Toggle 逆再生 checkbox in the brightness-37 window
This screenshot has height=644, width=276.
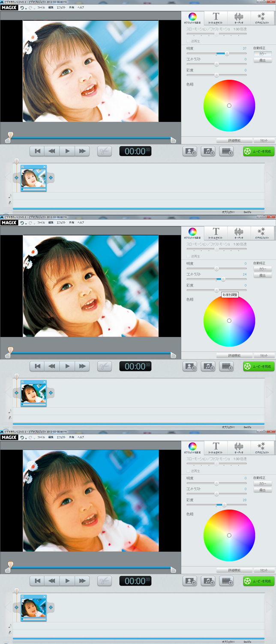click(188, 41)
